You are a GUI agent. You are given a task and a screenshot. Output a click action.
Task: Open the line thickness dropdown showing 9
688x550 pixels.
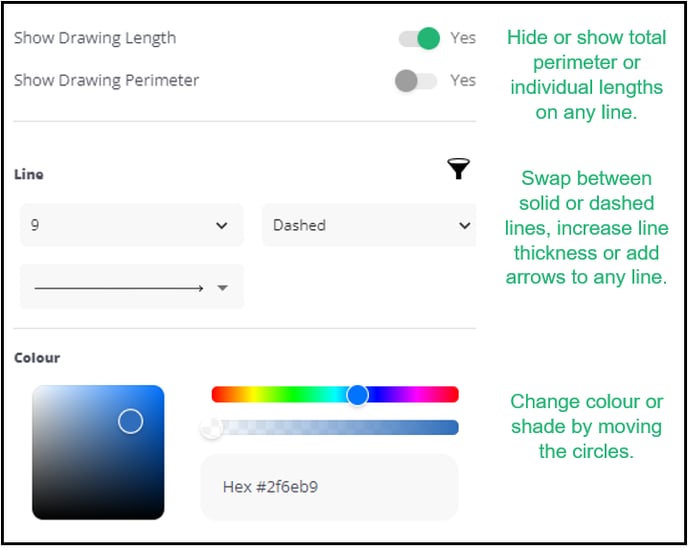coord(132,225)
